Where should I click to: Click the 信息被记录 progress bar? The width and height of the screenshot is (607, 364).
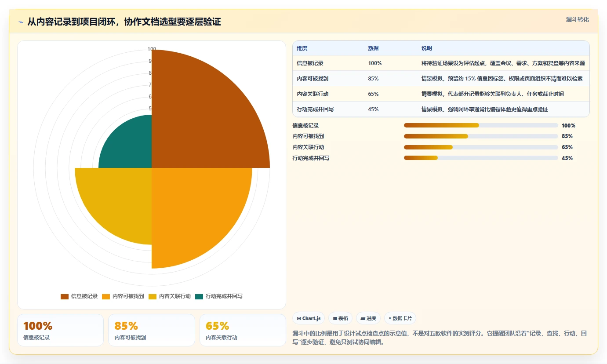click(x=481, y=126)
